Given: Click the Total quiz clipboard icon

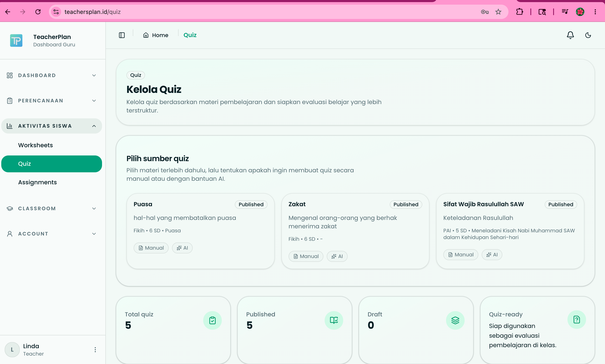Looking at the screenshot, I should click(x=212, y=320).
